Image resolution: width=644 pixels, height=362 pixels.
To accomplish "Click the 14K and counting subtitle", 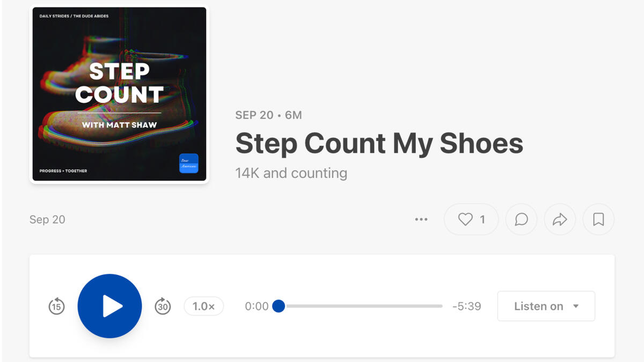I will click(x=291, y=173).
